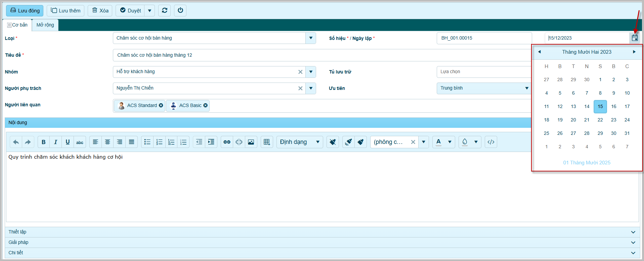Toggle underline text formatting

(x=68, y=142)
